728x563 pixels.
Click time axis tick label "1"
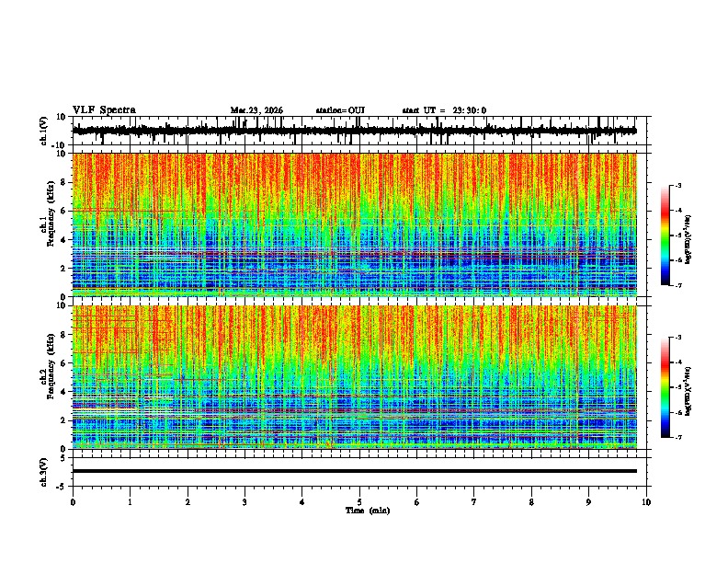click(x=130, y=502)
